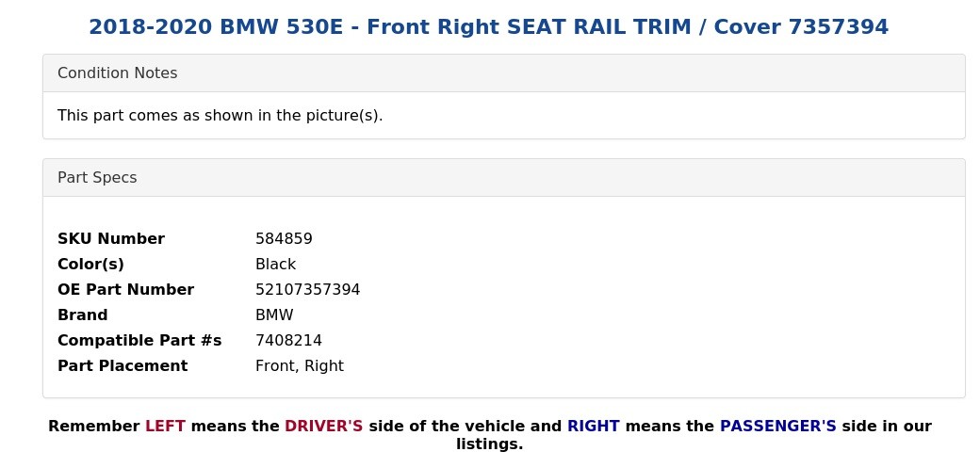
Task: Click the Color(s) label
Action: (90, 265)
